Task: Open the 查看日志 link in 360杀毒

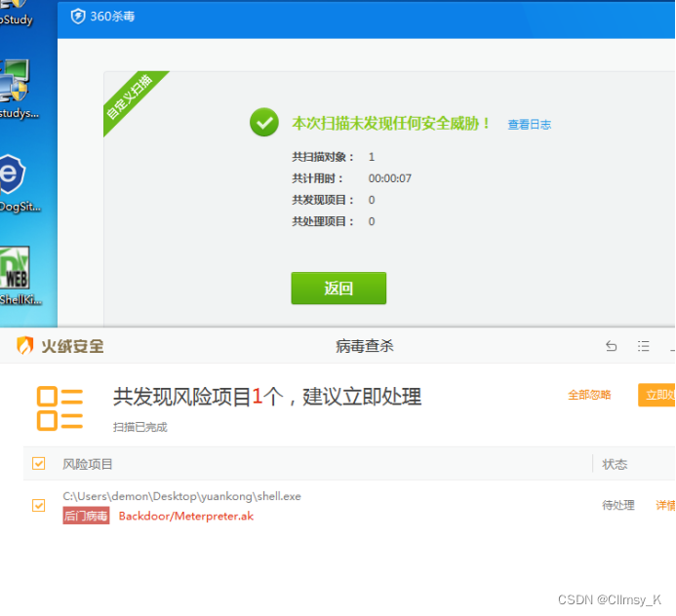Action: pos(529,125)
